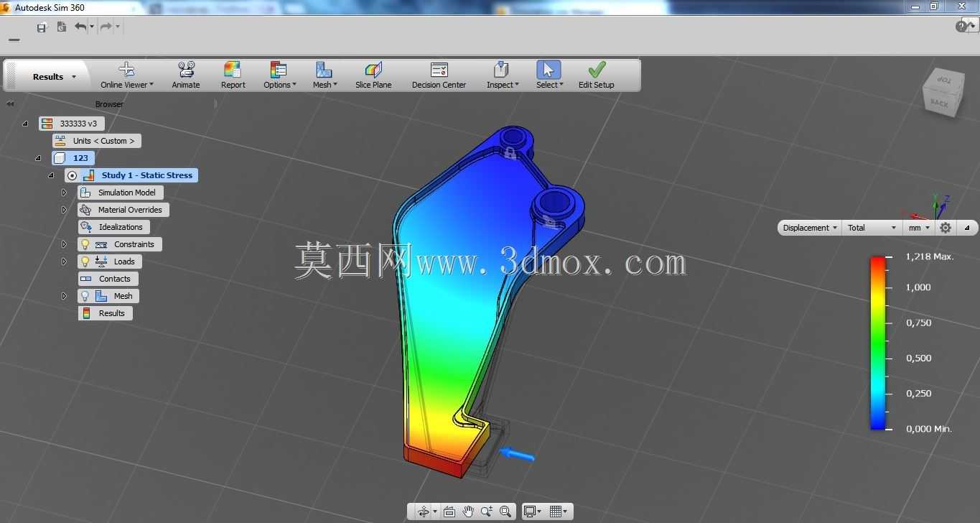
Task: Click the blue load arrow in viewport
Action: (517, 454)
